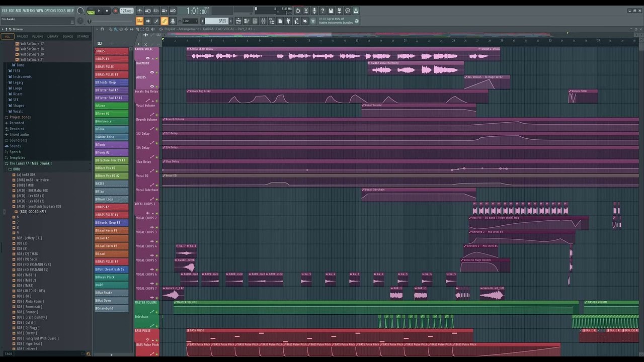This screenshot has height=362, width=644.
Task: Open the Browser options arrow
Action: click(3, 29)
